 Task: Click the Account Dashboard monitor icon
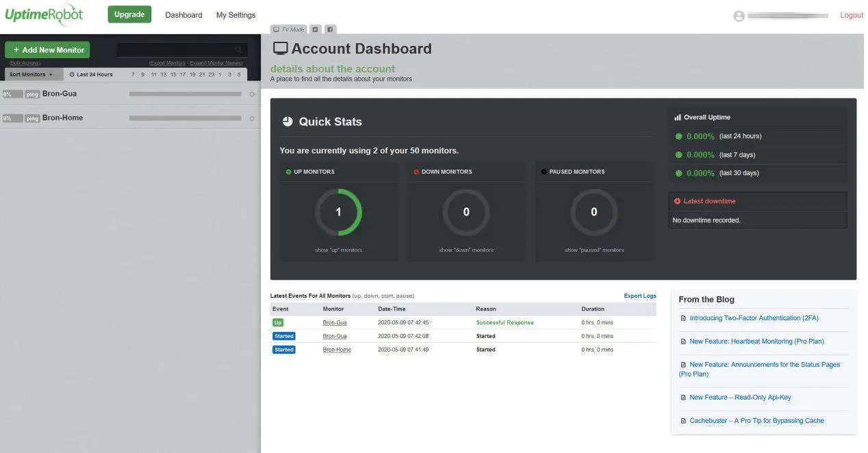click(280, 49)
